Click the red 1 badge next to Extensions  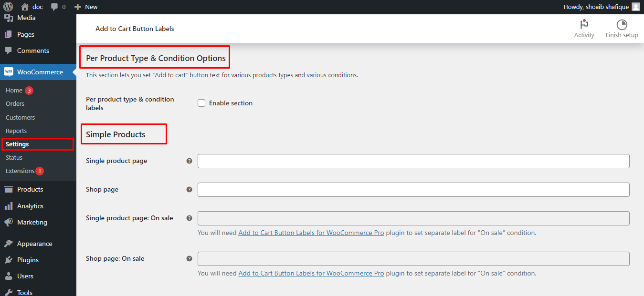pyautogui.click(x=40, y=171)
